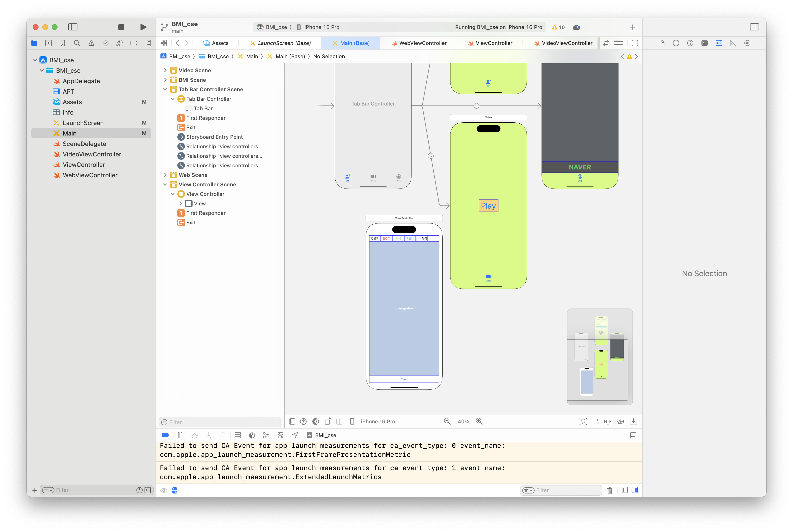793x532 pixels.
Task: Click the debug View Memory Graph icon
Action: (266, 435)
